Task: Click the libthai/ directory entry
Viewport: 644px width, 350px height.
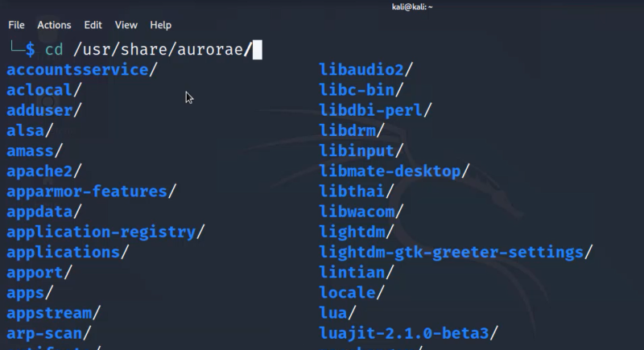Action: (357, 191)
